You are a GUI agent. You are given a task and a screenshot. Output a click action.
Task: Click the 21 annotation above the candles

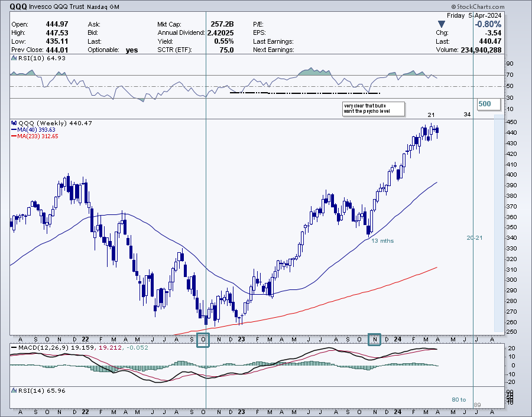[x=431, y=115]
